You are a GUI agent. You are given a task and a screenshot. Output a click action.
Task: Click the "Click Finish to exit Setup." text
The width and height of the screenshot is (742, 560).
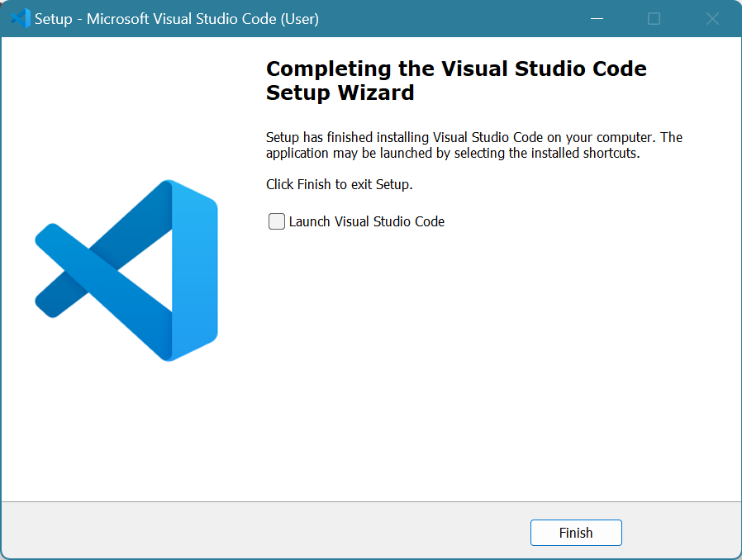pyautogui.click(x=339, y=184)
